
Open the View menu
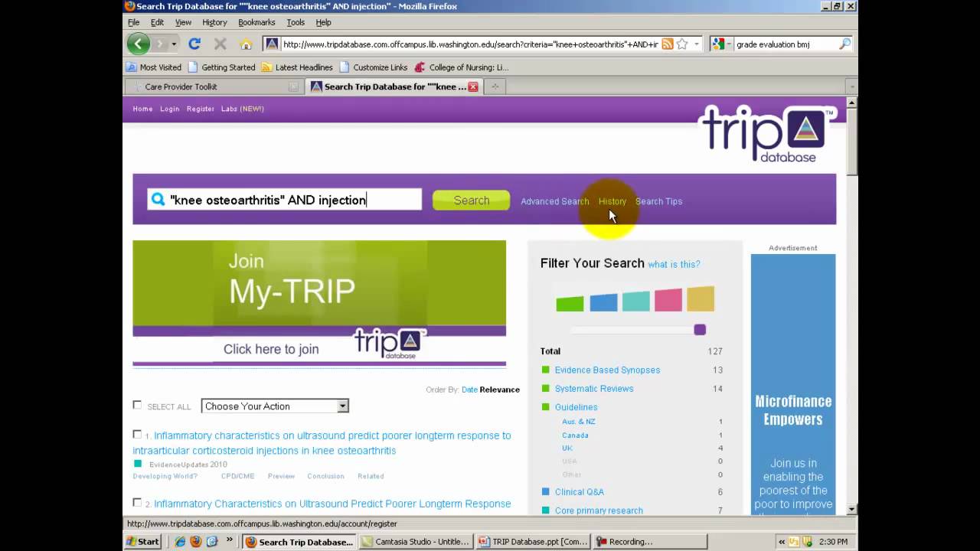(x=183, y=22)
